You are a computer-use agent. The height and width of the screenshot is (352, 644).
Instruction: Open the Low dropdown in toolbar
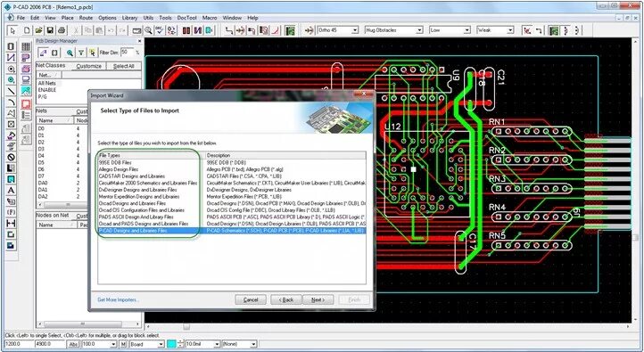tap(467, 30)
